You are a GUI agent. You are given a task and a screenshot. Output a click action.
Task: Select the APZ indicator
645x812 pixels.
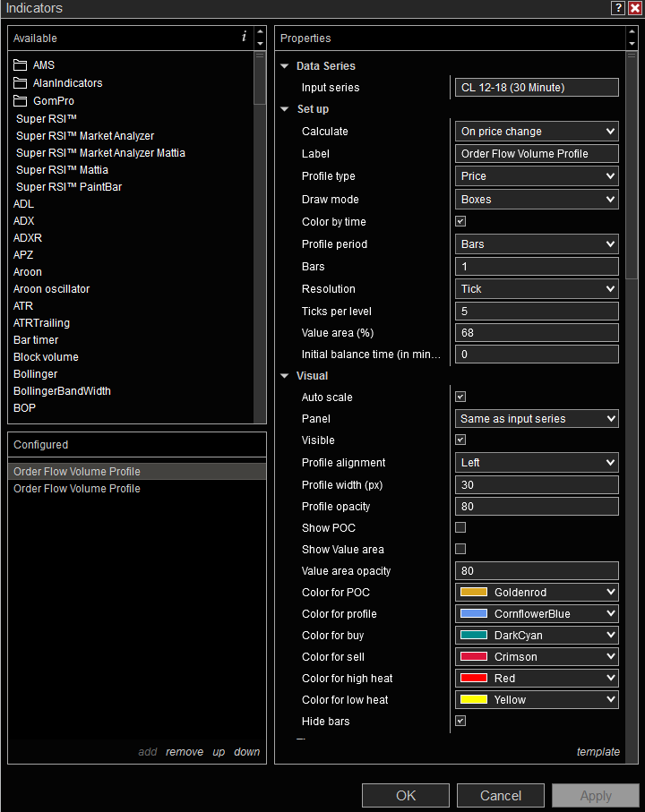click(x=23, y=255)
